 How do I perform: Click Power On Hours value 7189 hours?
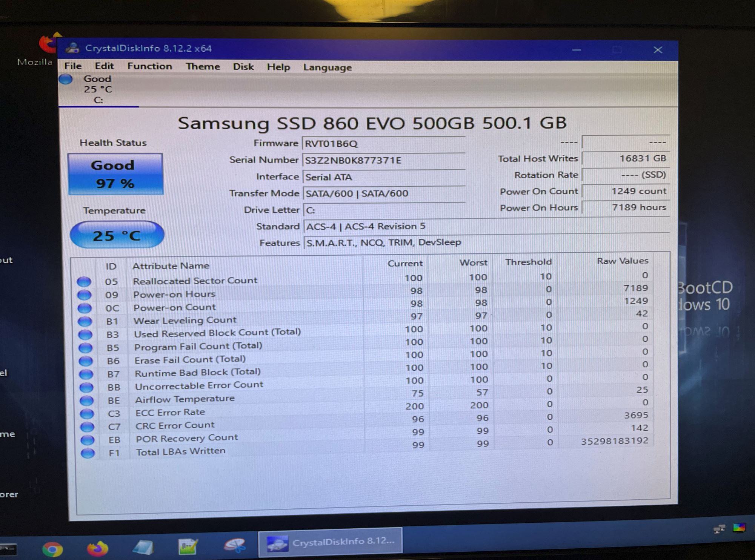[x=626, y=207]
